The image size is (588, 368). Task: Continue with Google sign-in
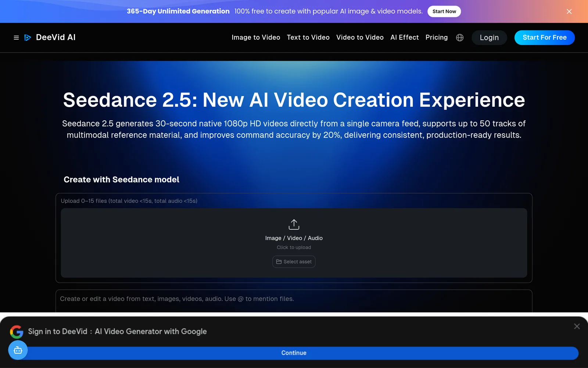tap(294, 353)
